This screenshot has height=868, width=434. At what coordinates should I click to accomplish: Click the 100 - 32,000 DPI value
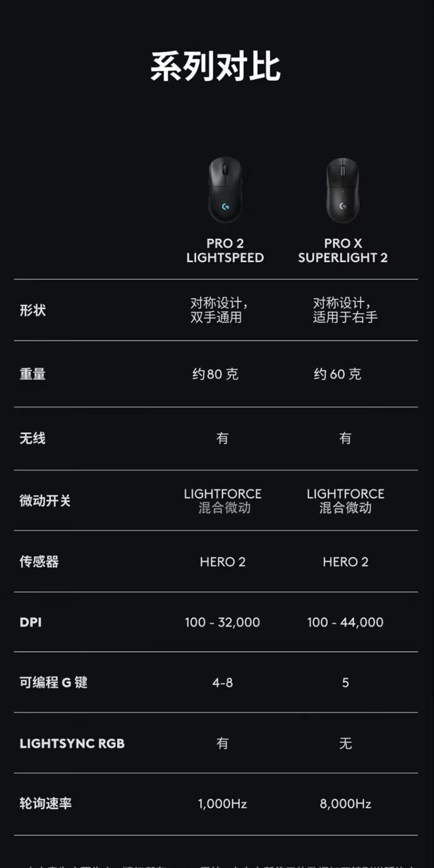222,622
